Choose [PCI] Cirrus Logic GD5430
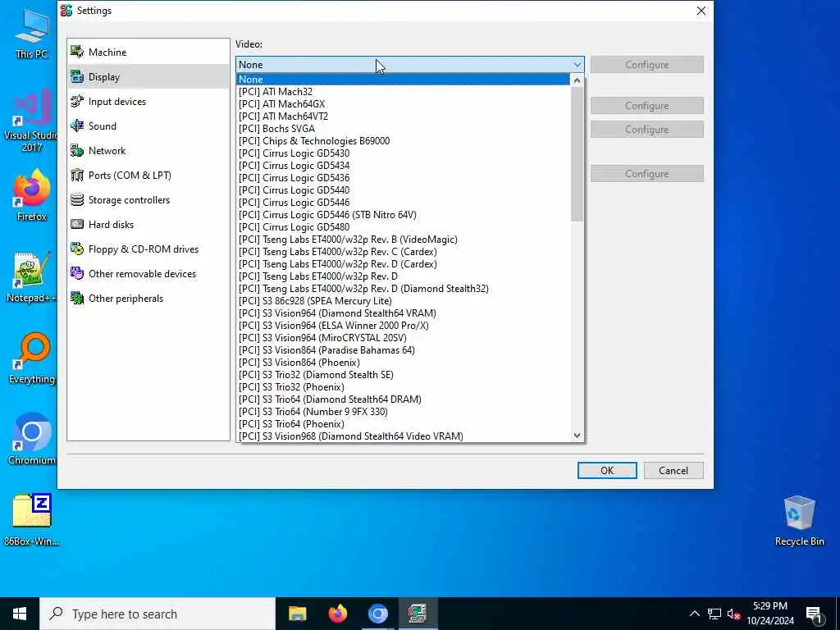840x630 pixels. (403, 153)
